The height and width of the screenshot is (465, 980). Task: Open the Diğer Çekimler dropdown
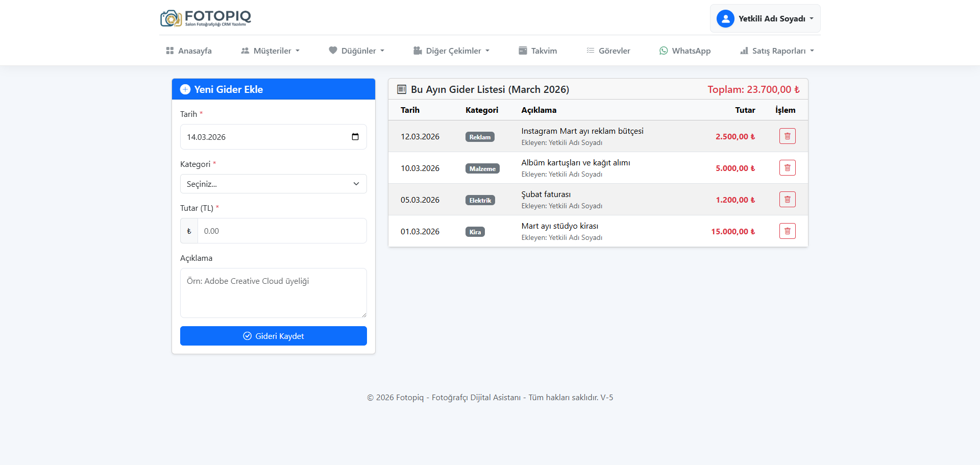pyautogui.click(x=451, y=51)
